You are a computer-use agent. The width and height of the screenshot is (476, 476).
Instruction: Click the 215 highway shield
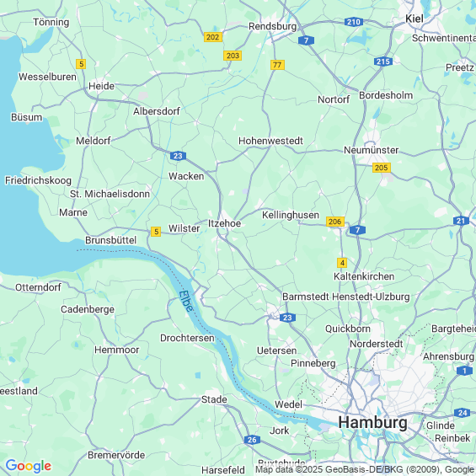[383, 62]
